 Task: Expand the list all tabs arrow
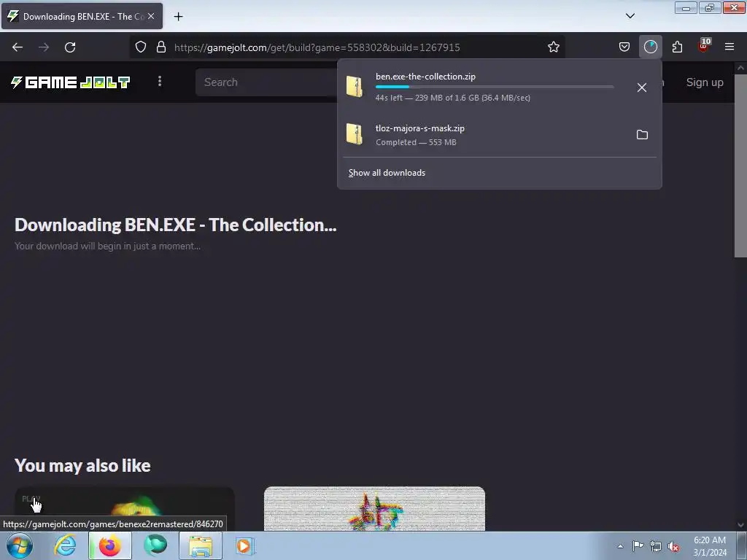click(630, 16)
